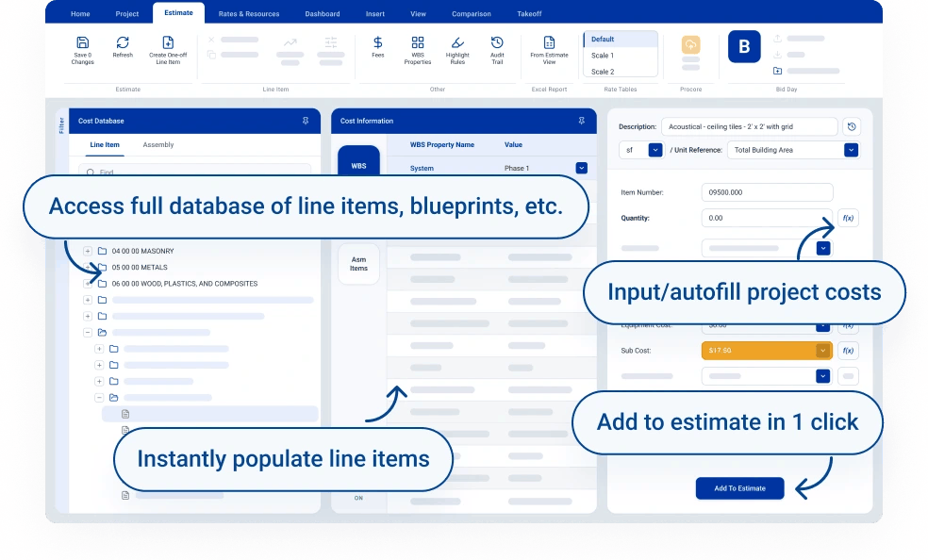Screen dimensions: 928x560
Task: Refresh the estimate
Action: [x=123, y=42]
